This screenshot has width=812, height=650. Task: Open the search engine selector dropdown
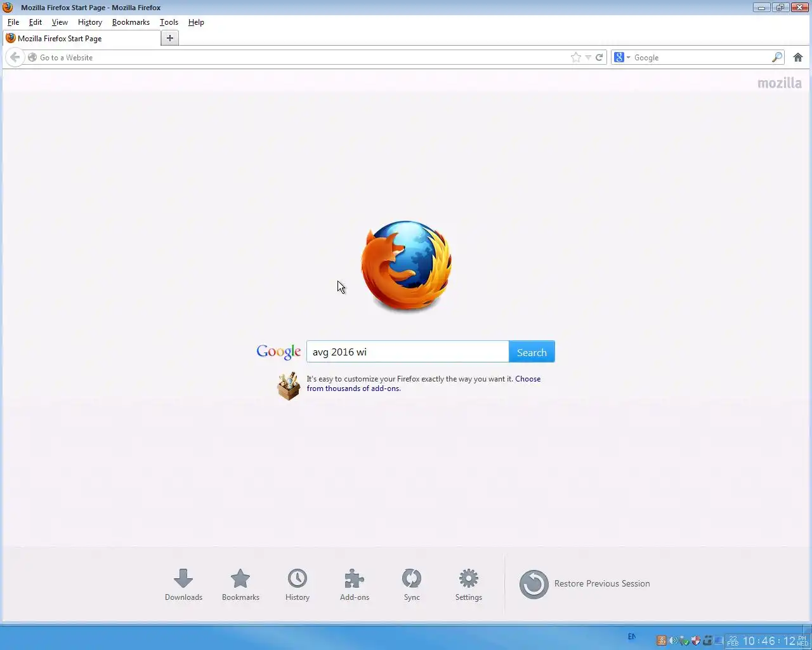[622, 57]
